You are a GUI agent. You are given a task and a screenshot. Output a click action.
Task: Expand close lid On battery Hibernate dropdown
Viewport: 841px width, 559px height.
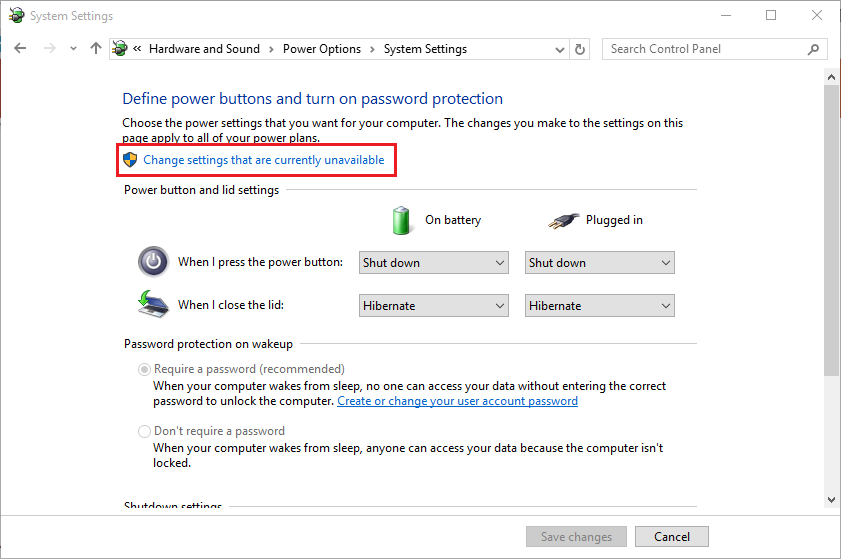(433, 306)
